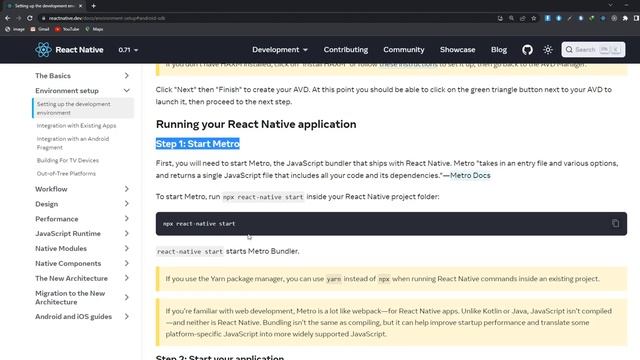The width and height of the screenshot is (640, 360).
Task: Go to the Contributing page
Action: (346, 50)
